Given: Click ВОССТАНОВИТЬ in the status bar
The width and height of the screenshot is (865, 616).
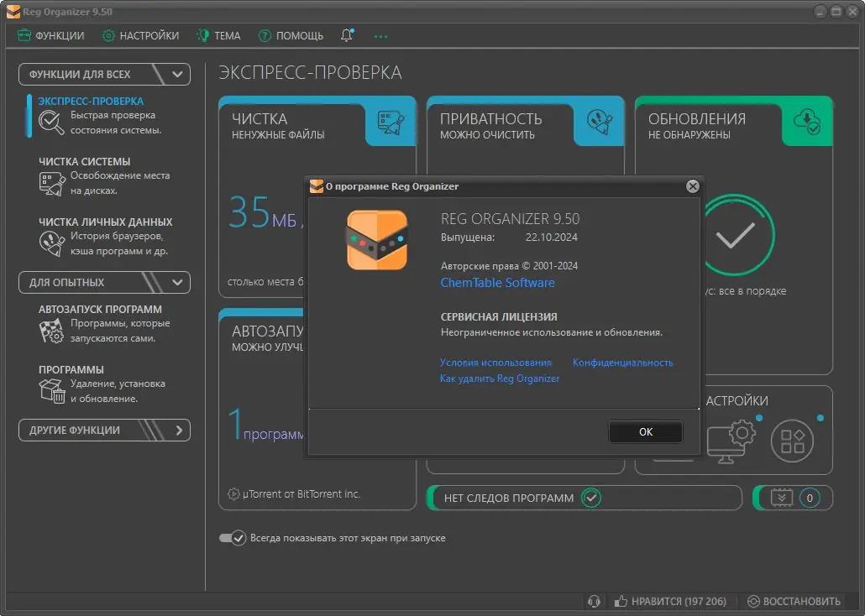Looking at the screenshot, I should click(x=794, y=602).
